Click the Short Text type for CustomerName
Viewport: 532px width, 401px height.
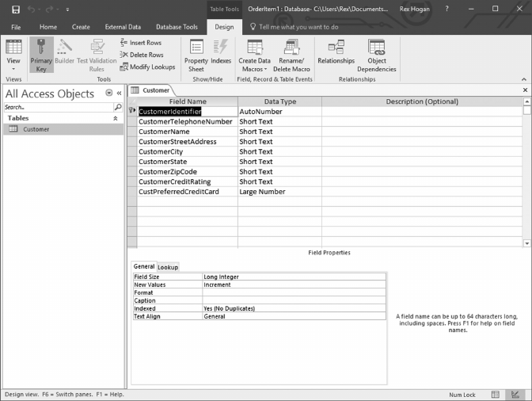[279, 132]
